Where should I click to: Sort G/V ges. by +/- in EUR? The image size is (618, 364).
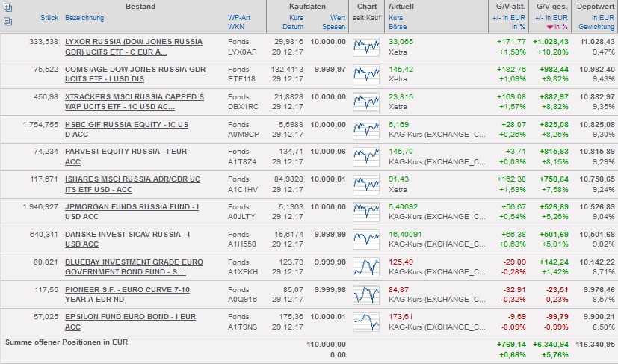pyautogui.click(x=551, y=18)
